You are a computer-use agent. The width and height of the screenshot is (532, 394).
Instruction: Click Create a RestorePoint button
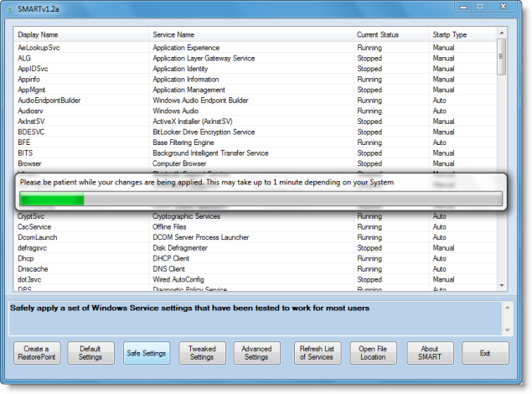[37, 353]
